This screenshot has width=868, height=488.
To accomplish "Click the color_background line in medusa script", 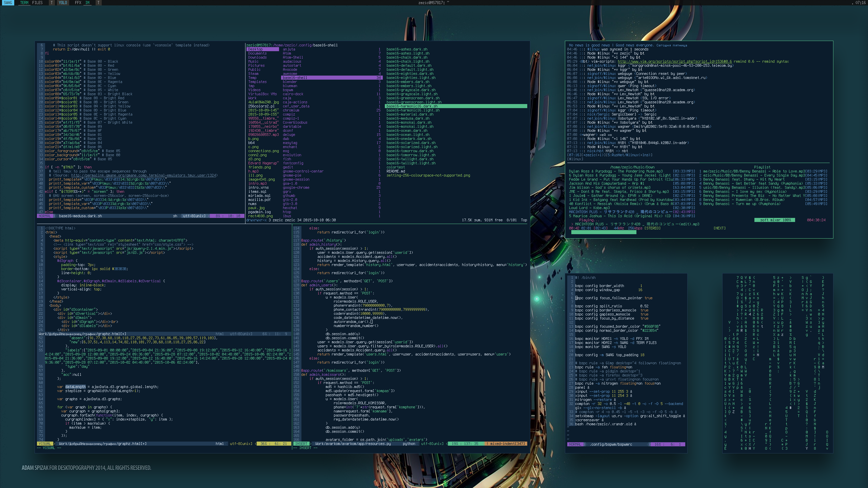I will point(82,155).
